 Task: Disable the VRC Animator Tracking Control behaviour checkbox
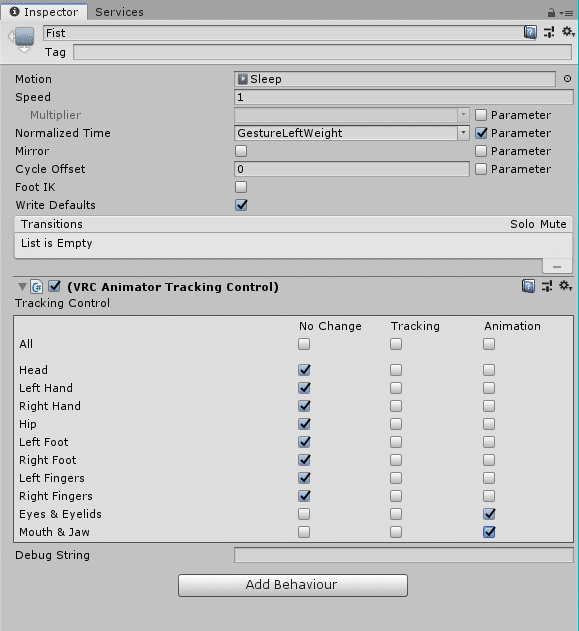[x=54, y=287]
